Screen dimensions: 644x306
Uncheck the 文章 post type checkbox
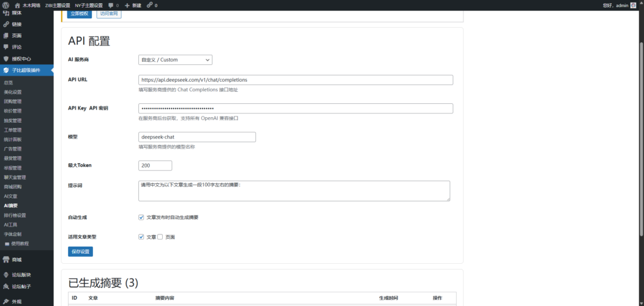coord(142,237)
